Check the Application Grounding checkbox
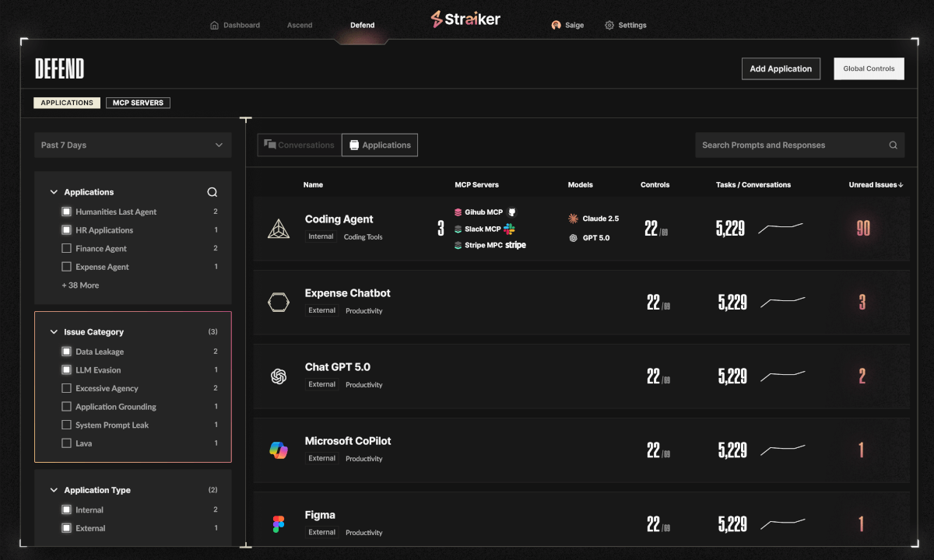This screenshot has width=934, height=560. (66, 407)
